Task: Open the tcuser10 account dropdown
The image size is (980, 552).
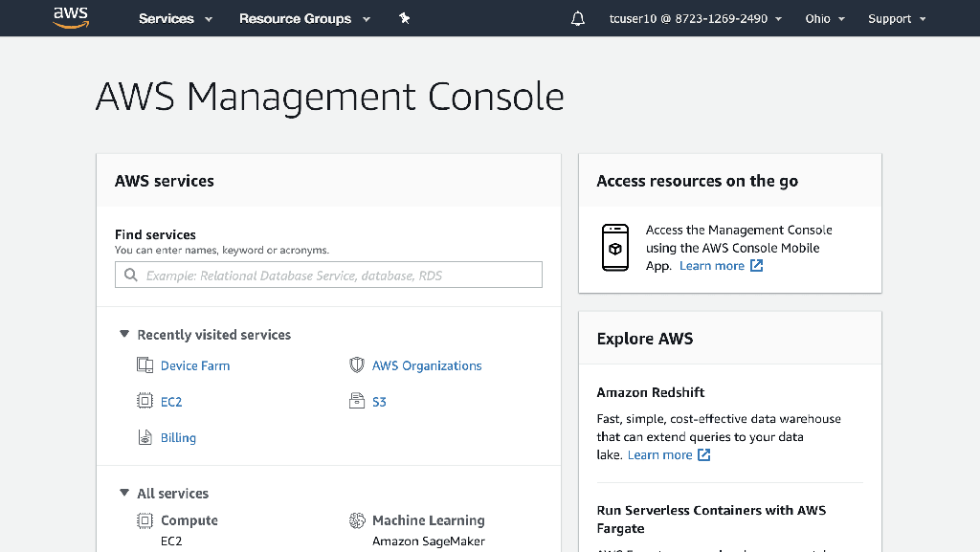Action: (696, 19)
